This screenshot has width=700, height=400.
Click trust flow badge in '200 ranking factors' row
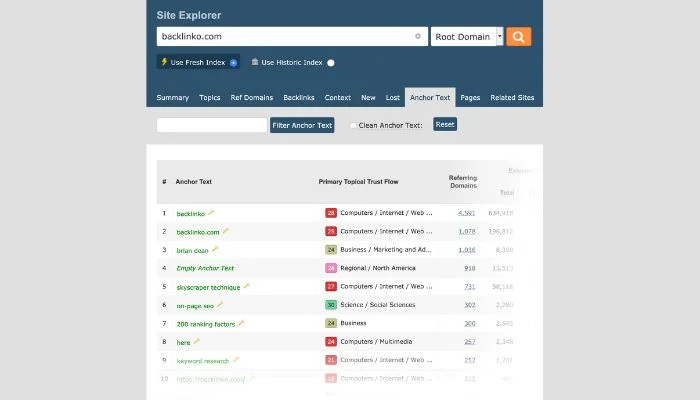331,323
